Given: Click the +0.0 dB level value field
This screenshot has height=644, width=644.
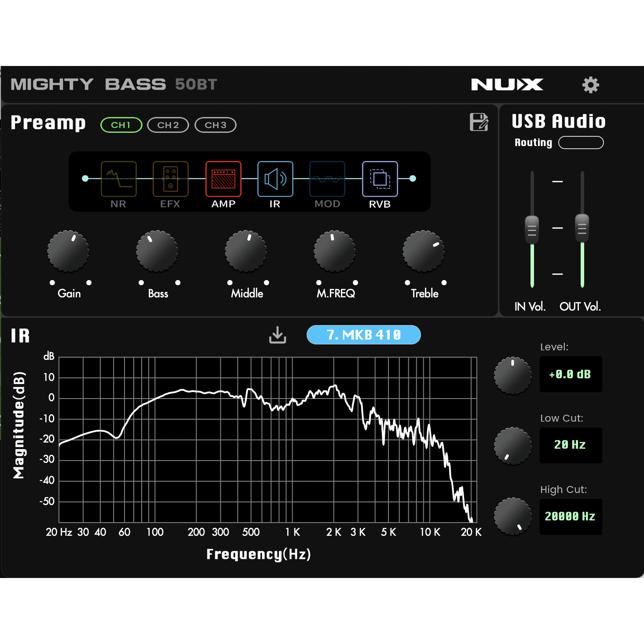Looking at the screenshot, I should tap(571, 374).
